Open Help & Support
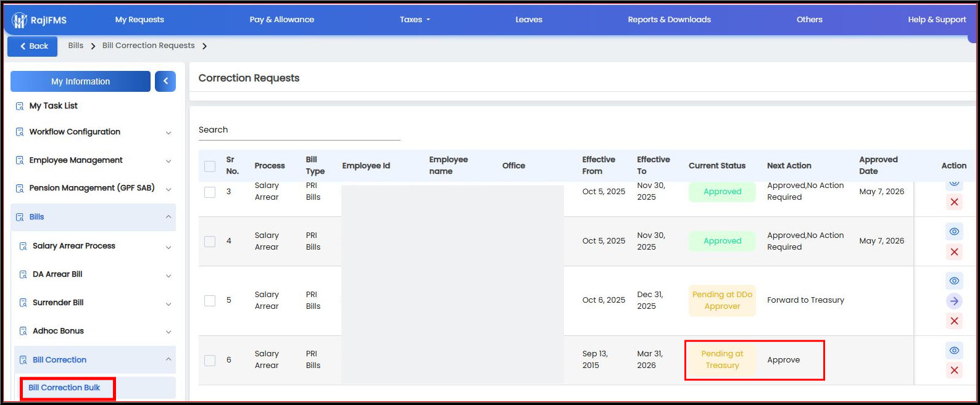This screenshot has height=405, width=980. pyautogui.click(x=937, y=20)
